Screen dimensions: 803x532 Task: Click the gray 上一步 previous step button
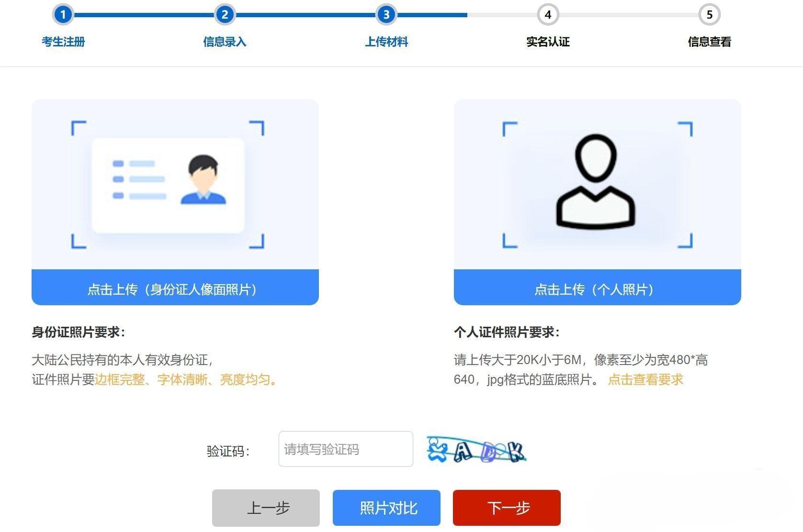coord(266,508)
